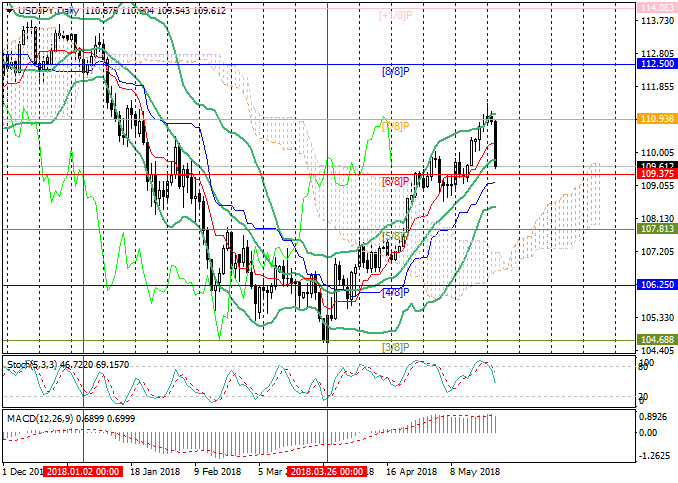Select the 2018.03.26 date marker
This screenshot has height=483, width=678.
326,471
